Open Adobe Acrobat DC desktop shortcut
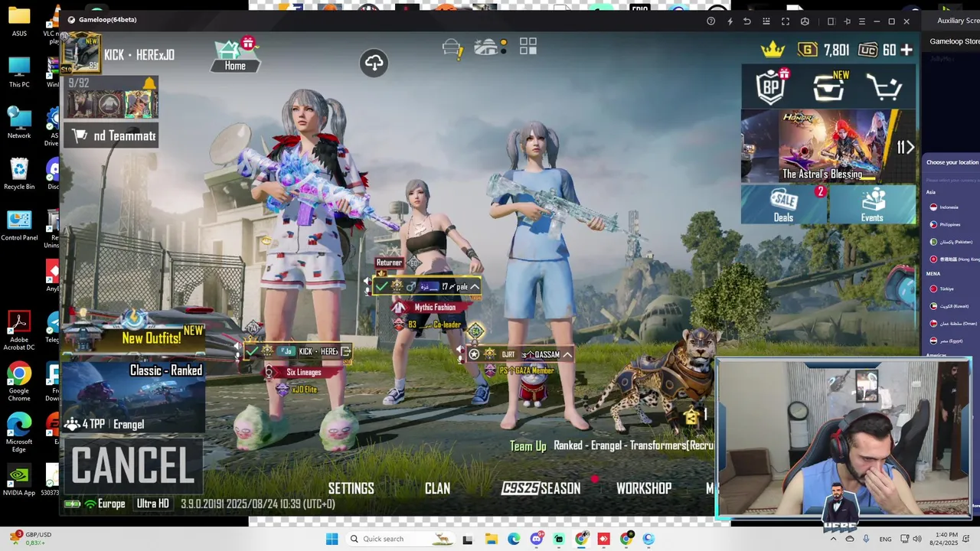The height and width of the screenshot is (551, 980). click(19, 331)
